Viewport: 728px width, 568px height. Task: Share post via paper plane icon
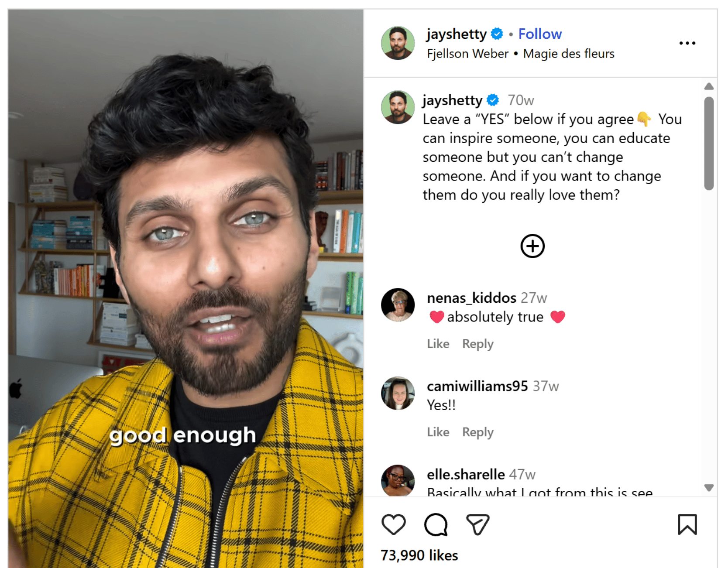click(477, 524)
